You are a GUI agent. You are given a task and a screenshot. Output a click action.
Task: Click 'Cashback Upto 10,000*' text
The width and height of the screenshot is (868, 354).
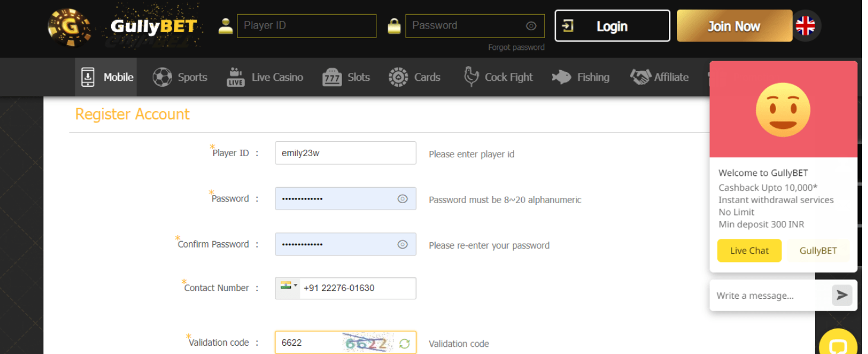(768, 188)
